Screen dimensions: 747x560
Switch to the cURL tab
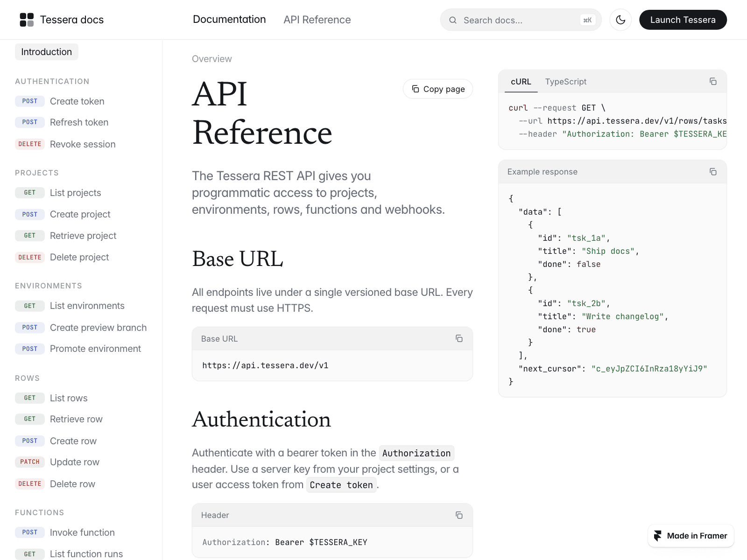(x=521, y=82)
